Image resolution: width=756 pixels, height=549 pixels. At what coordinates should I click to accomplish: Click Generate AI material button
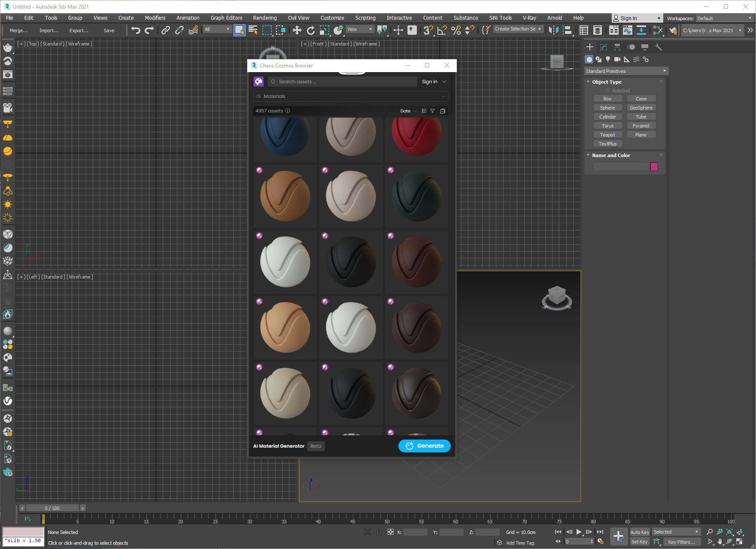[424, 446]
